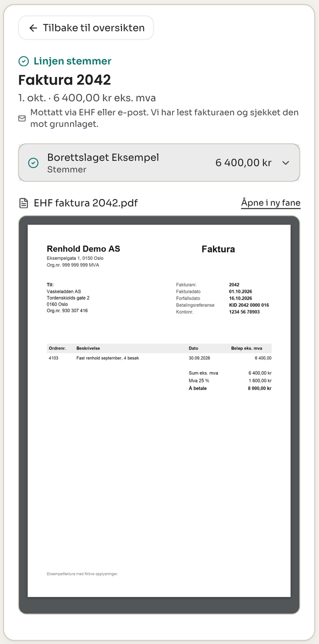The image size is (319, 644).
Task: Click Fast renhold september, 4 besøk line
Action: 108,358
